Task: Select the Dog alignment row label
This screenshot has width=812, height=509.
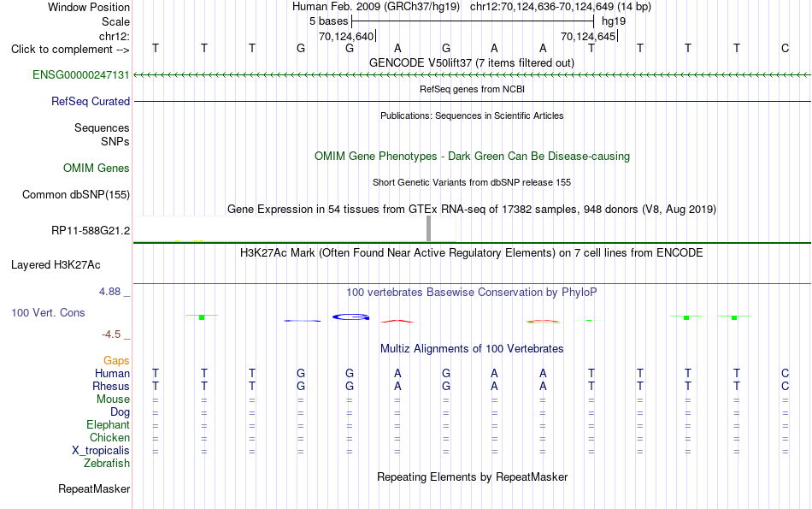Action: (120, 412)
